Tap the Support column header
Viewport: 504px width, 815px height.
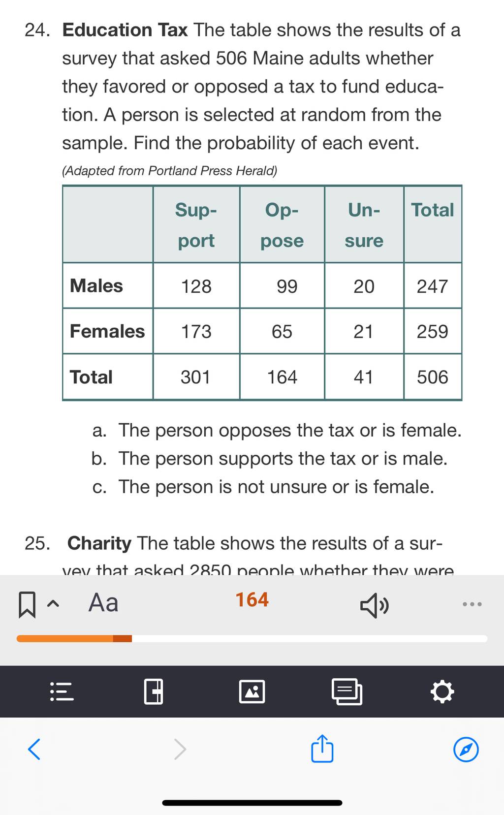click(x=196, y=225)
